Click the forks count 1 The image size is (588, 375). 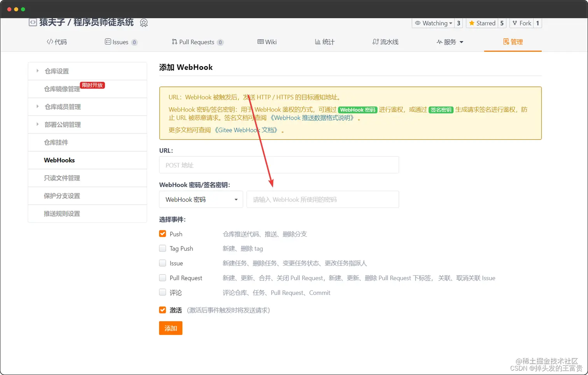(538, 23)
